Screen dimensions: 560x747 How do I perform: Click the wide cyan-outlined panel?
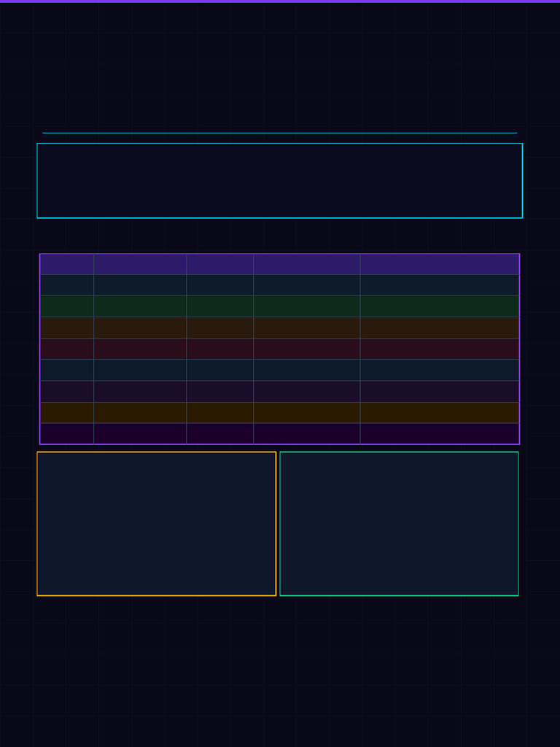(279, 181)
